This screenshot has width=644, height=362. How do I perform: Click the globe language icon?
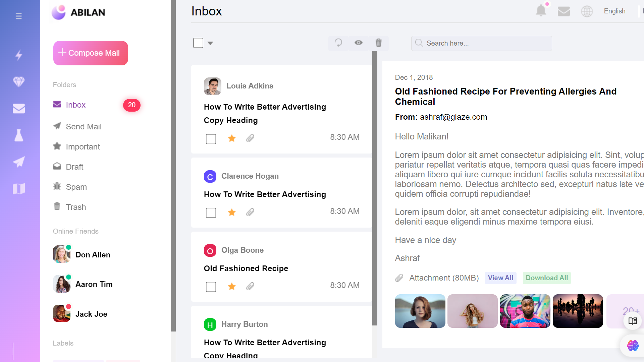pos(587,11)
